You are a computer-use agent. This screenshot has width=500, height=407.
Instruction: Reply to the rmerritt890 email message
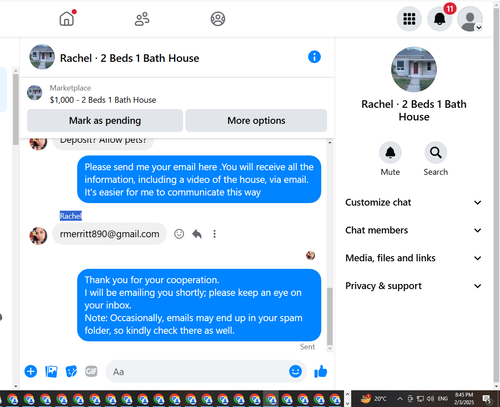(197, 234)
